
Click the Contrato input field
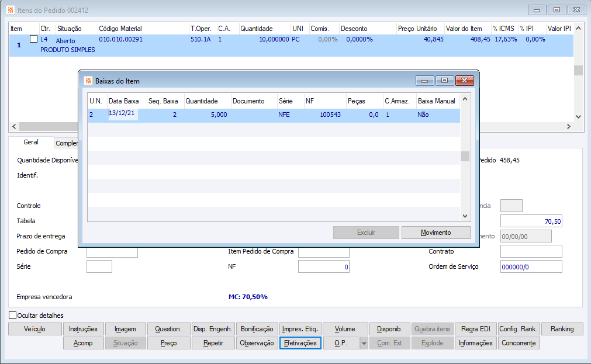point(531,251)
